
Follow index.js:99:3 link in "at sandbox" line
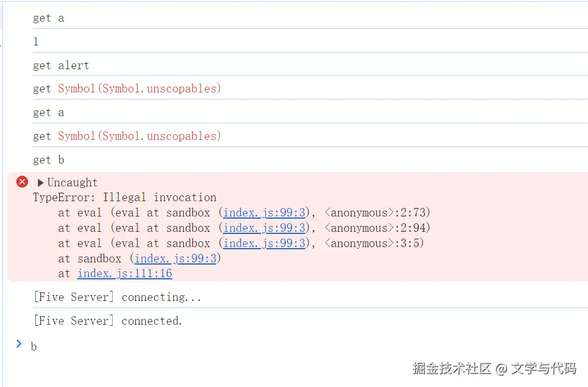click(175, 259)
